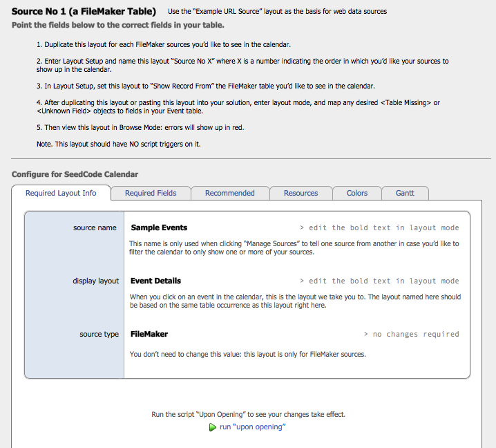Click the edit hint beside Event Details
Image resolution: width=496 pixels, height=448 pixels.
tap(379, 281)
